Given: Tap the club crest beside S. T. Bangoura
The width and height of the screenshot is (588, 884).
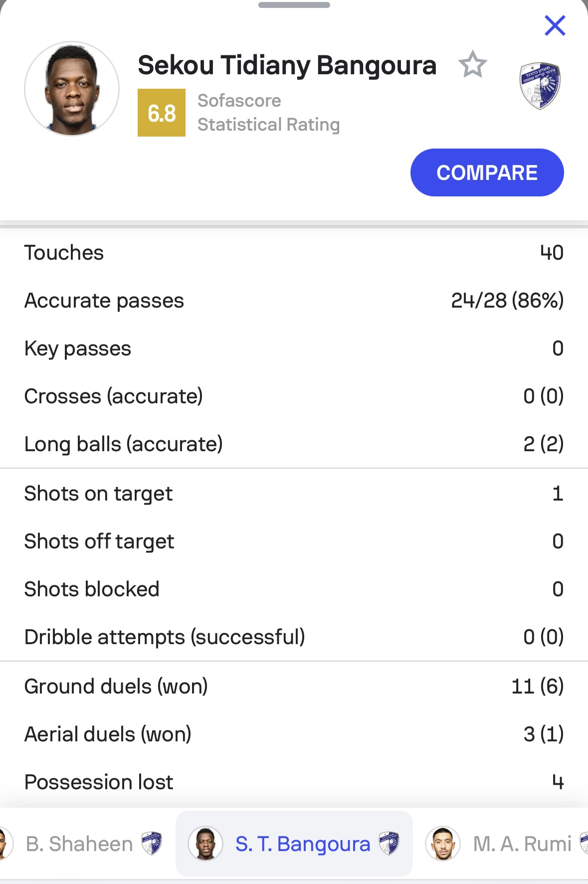Looking at the screenshot, I should pos(389,844).
